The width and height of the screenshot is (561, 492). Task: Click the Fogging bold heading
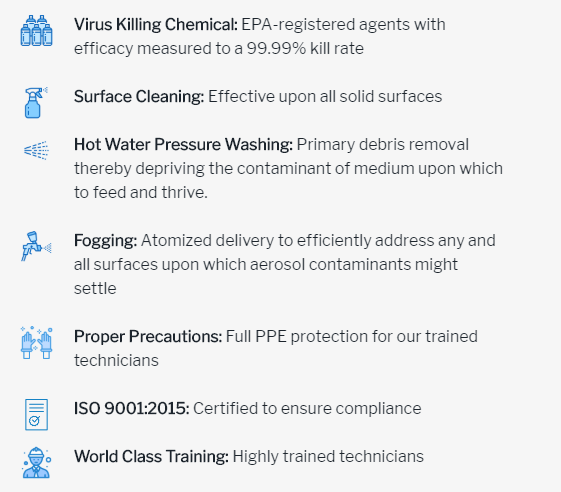(105, 241)
